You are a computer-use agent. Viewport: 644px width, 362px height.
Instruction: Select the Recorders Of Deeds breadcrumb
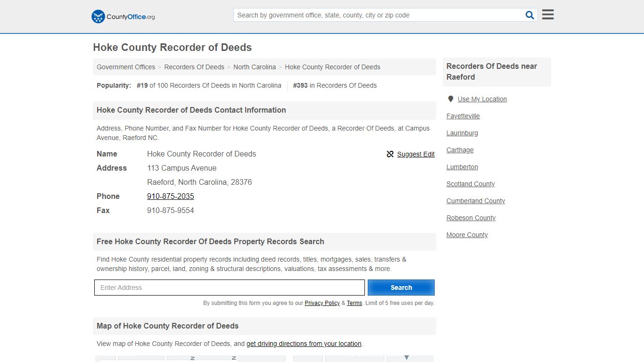[194, 67]
